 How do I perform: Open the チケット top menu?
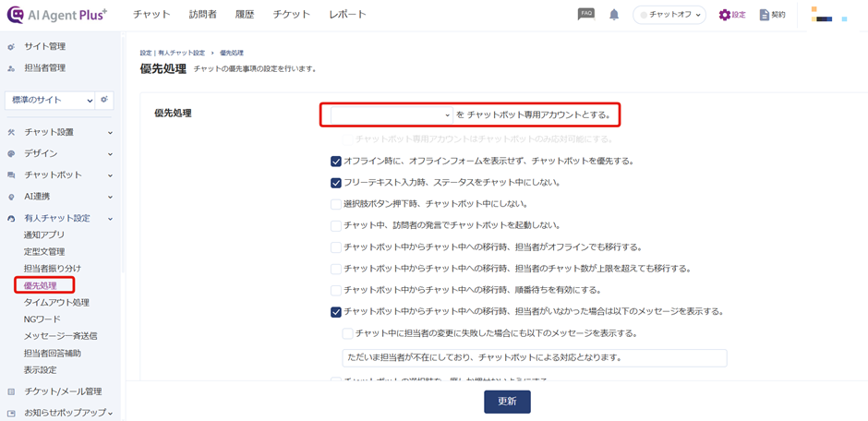tap(291, 15)
